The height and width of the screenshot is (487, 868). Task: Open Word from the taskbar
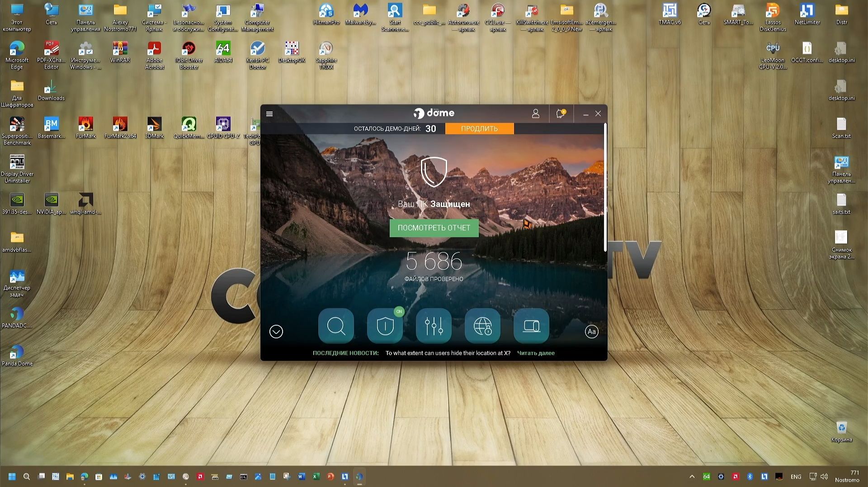click(302, 477)
